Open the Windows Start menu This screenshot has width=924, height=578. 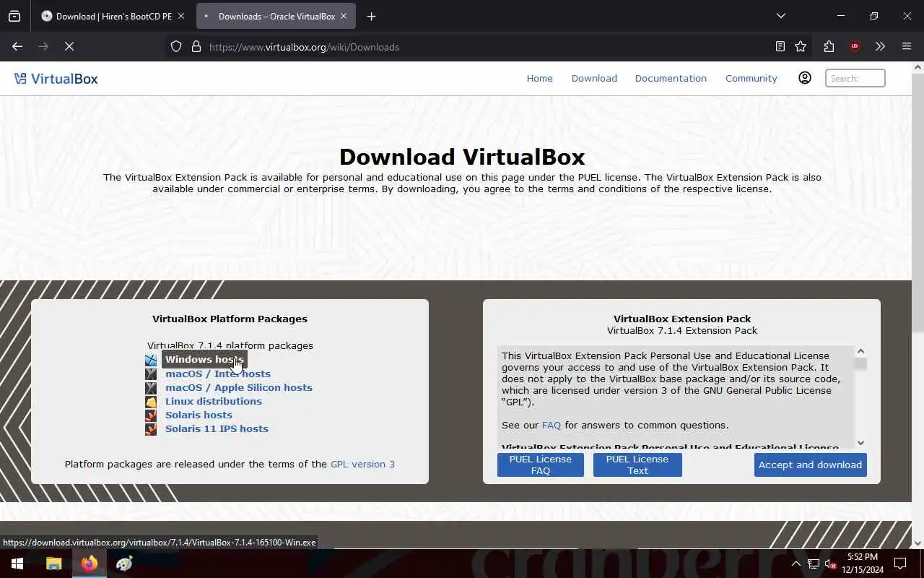point(17,564)
